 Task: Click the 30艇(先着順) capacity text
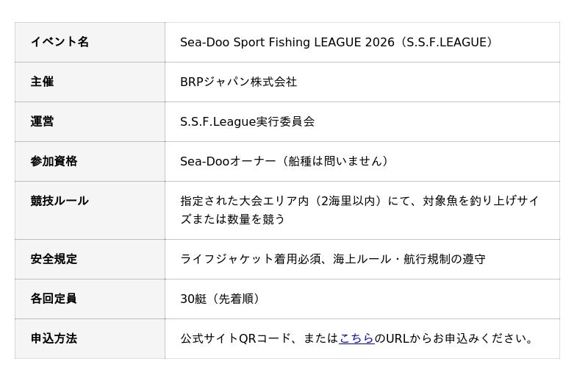pyautogui.click(x=222, y=299)
